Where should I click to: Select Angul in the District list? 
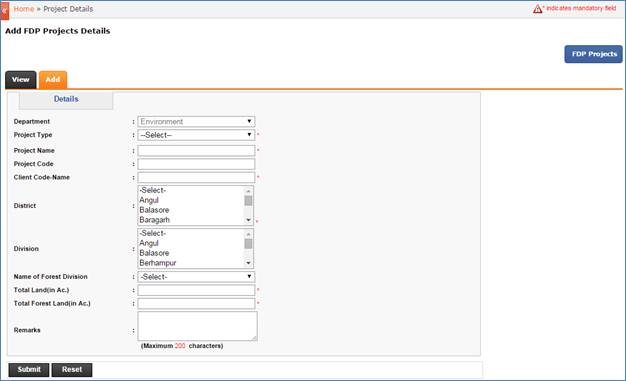(149, 200)
